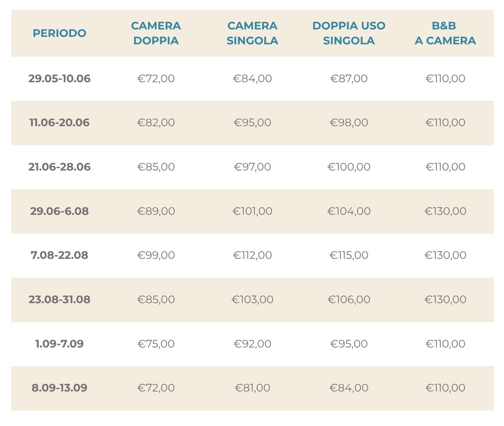Select the B&B A CAMERA header
This screenshot has height=426, width=504.
tap(445, 33)
